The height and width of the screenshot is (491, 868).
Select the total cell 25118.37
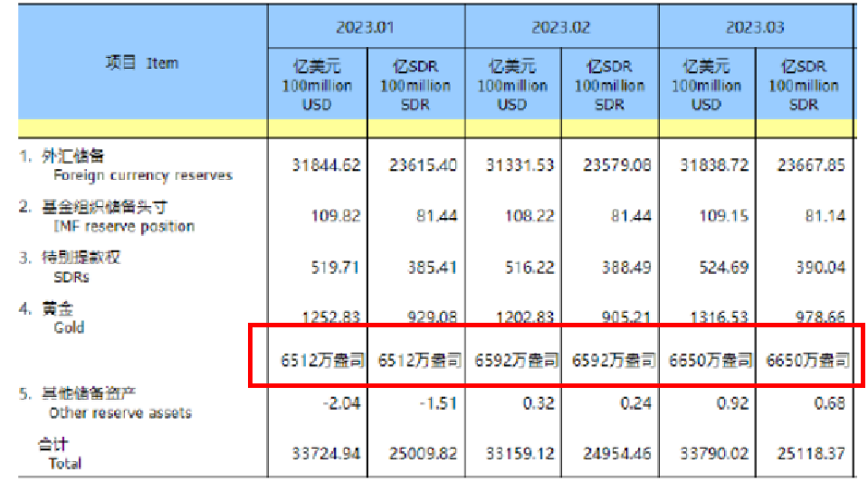[811, 453]
